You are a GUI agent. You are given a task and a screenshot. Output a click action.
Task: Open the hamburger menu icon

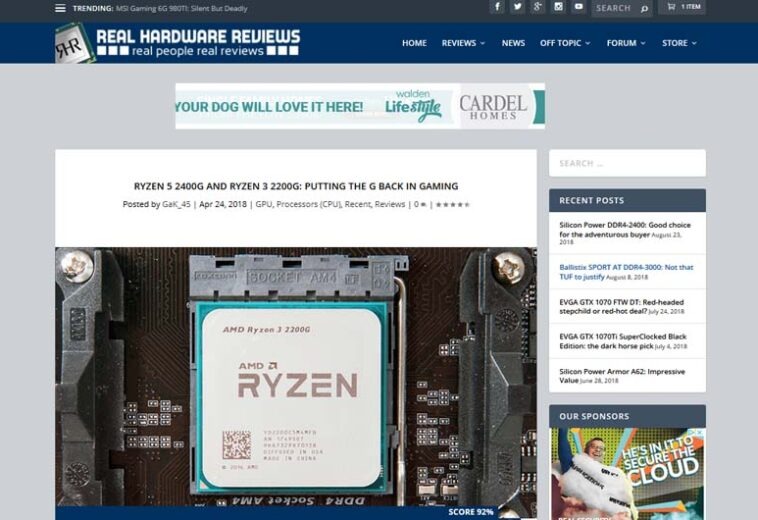[60, 8]
